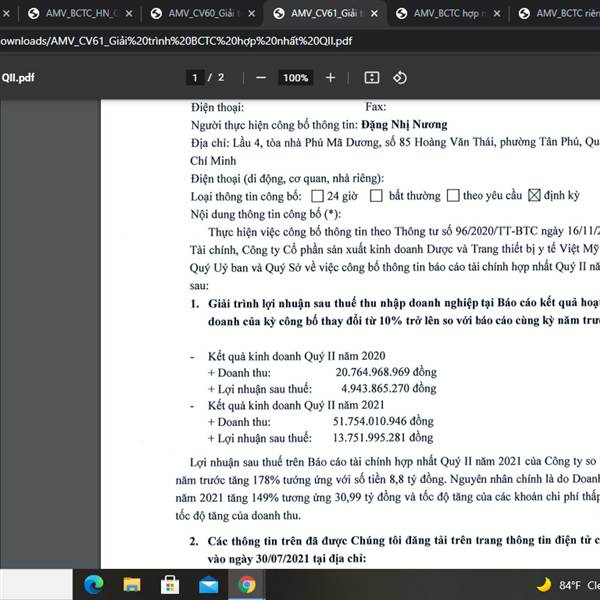Tick the theo yêu cầu checkbox
Viewport: 600px width, 600px height.
coord(453,195)
